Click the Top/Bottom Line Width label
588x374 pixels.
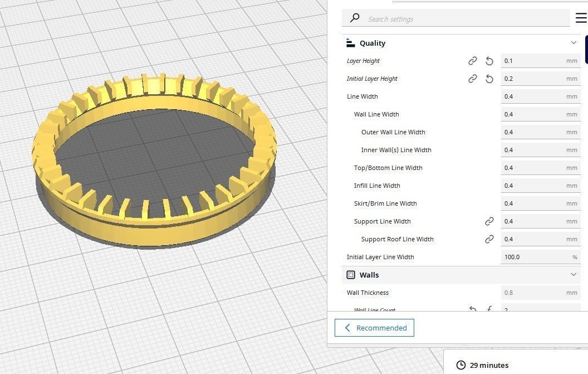point(388,168)
